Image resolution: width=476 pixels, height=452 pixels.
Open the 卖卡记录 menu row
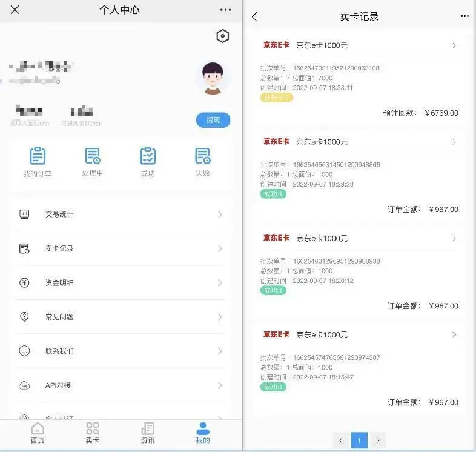point(120,248)
